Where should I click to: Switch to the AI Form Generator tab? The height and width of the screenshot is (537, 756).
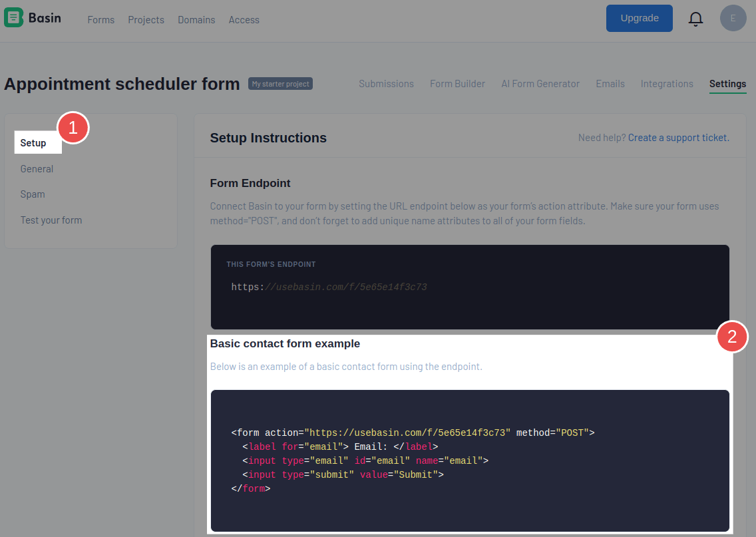540,83
